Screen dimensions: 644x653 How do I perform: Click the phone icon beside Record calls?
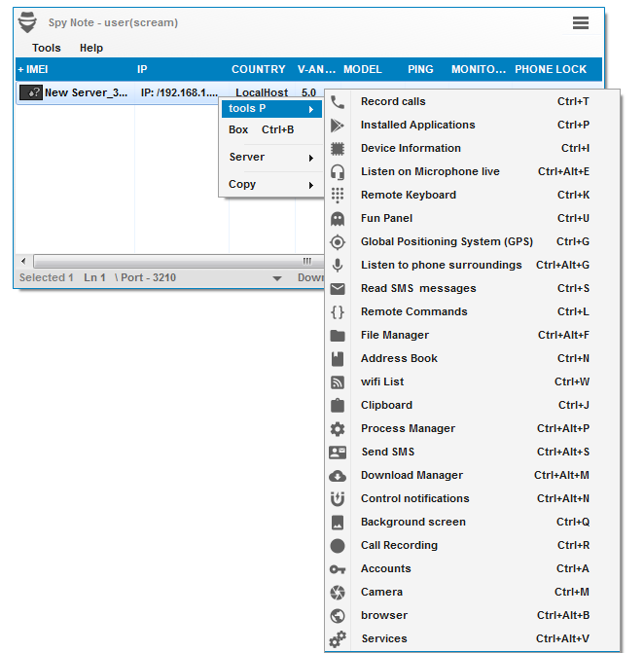click(338, 101)
